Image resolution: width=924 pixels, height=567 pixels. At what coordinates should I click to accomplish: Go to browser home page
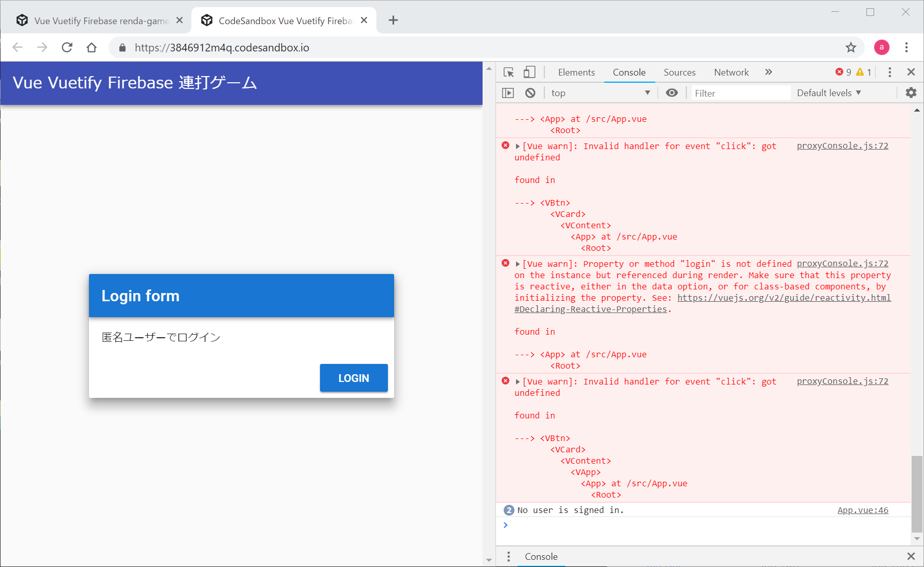coord(92,48)
